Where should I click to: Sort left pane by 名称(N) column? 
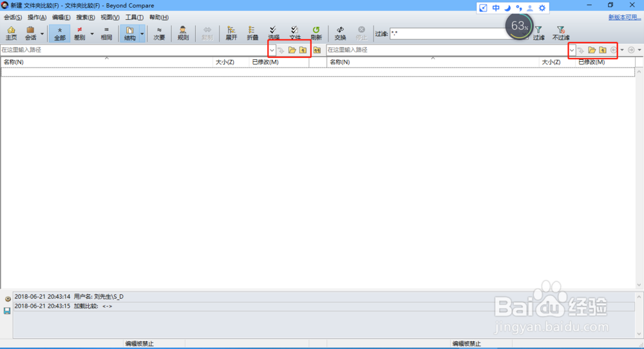107,62
